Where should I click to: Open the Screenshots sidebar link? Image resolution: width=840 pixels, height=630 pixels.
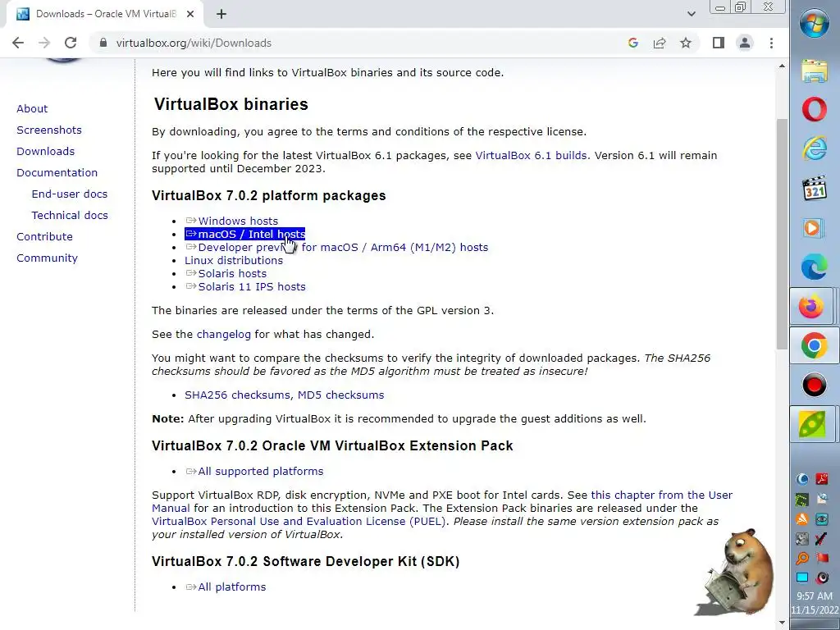49,130
